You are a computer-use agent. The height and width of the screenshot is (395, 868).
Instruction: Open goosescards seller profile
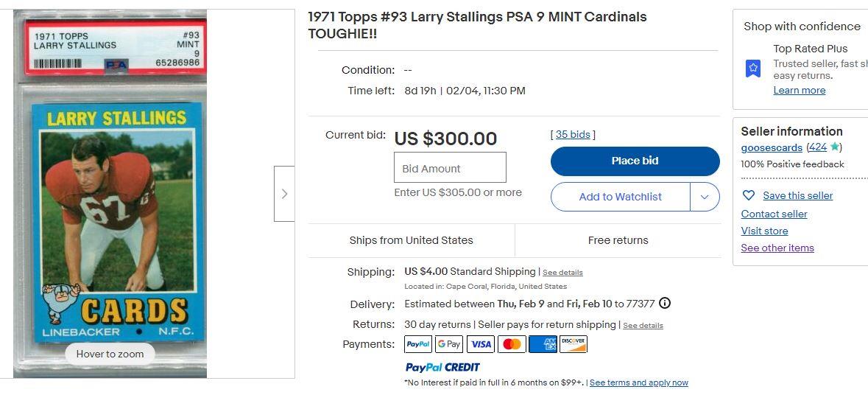(772, 147)
